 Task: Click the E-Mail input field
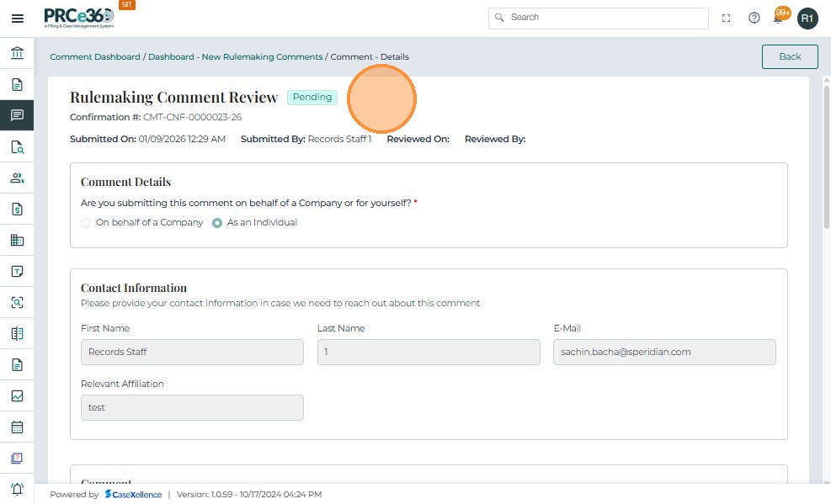(664, 352)
